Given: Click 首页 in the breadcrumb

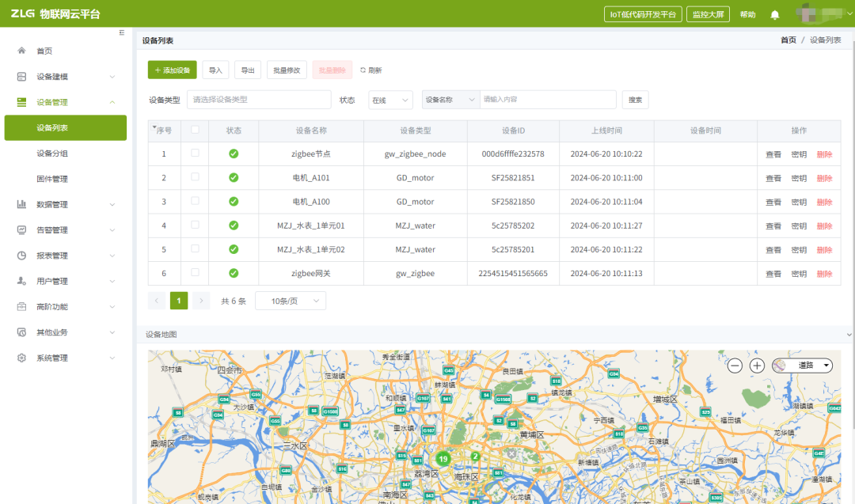Looking at the screenshot, I should coord(788,40).
